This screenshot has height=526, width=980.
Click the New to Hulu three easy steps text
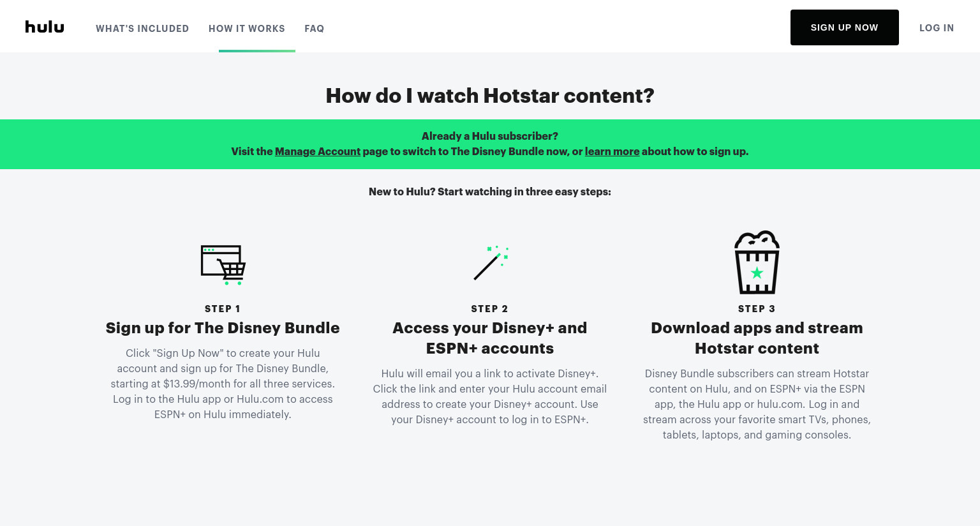pos(490,192)
